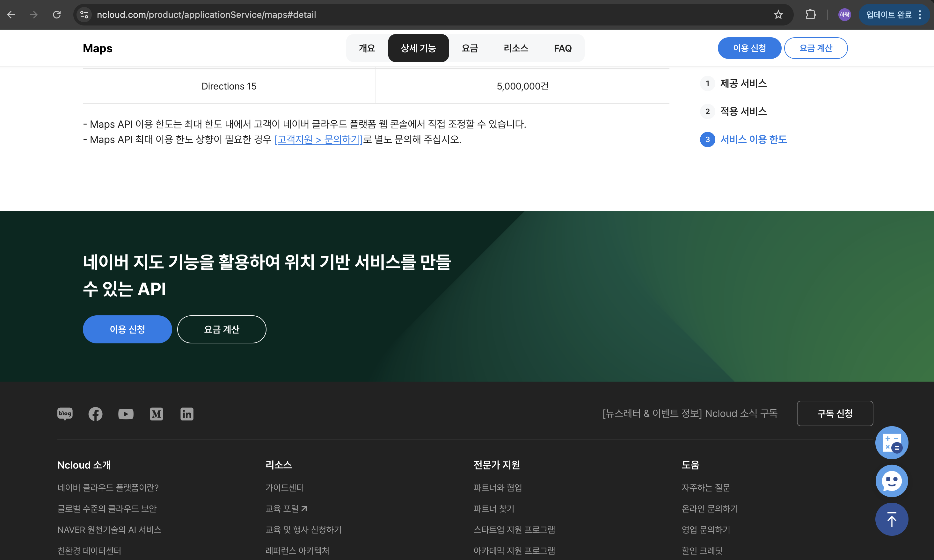Open the floating price calculator icon

tap(892, 443)
